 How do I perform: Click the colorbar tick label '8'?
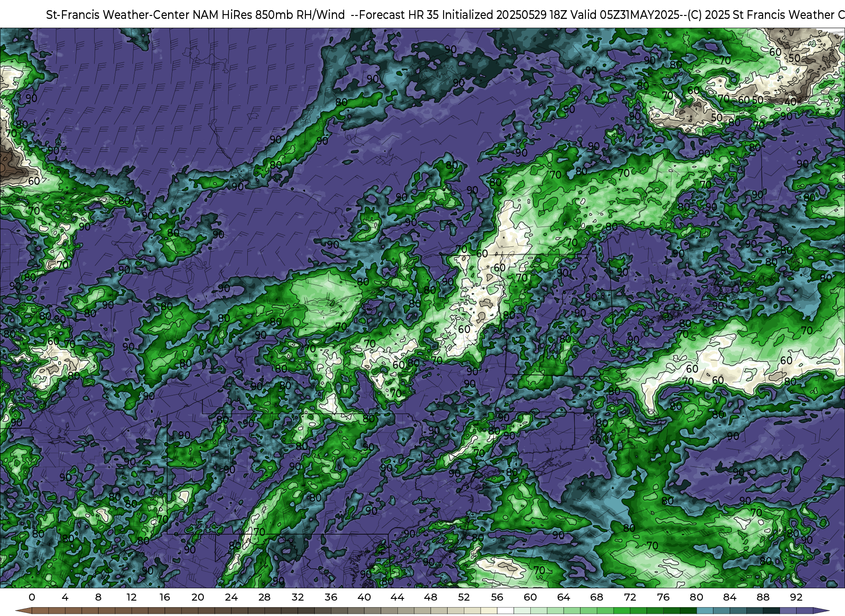pyautogui.click(x=98, y=598)
